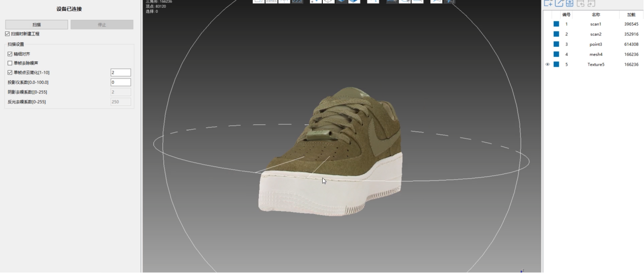Screen dimensions: 644x273
Task: Click the rightmost count column header
Action: click(x=631, y=15)
